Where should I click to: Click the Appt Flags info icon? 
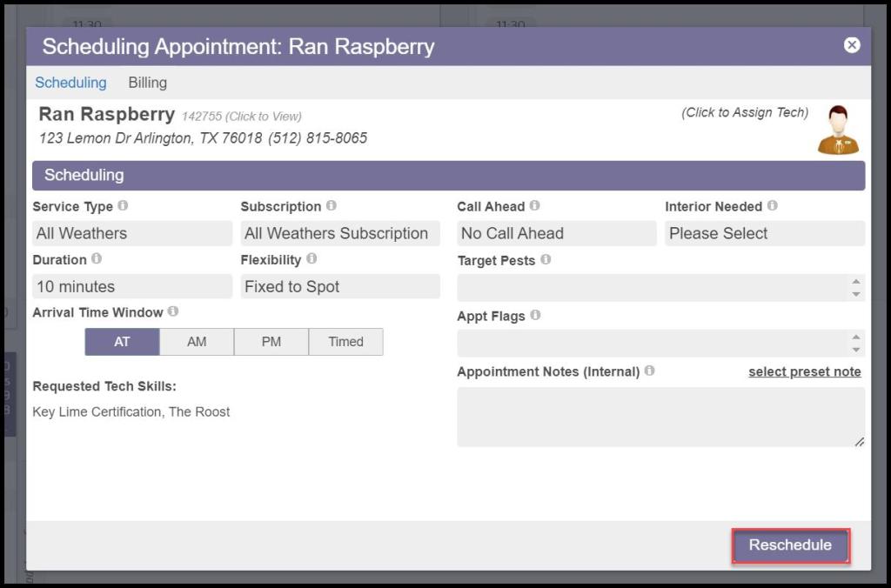pos(535,316)
